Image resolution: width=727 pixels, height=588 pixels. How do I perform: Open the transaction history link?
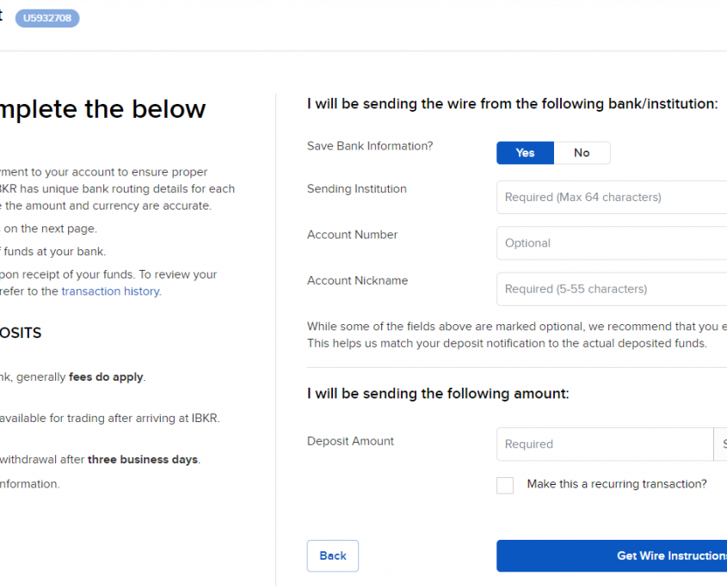point(110,291)
